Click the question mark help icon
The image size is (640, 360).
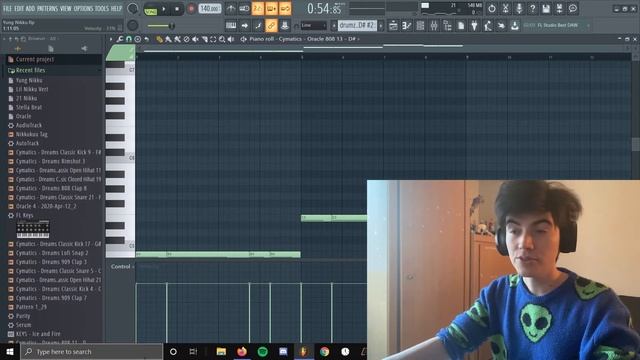532,8
